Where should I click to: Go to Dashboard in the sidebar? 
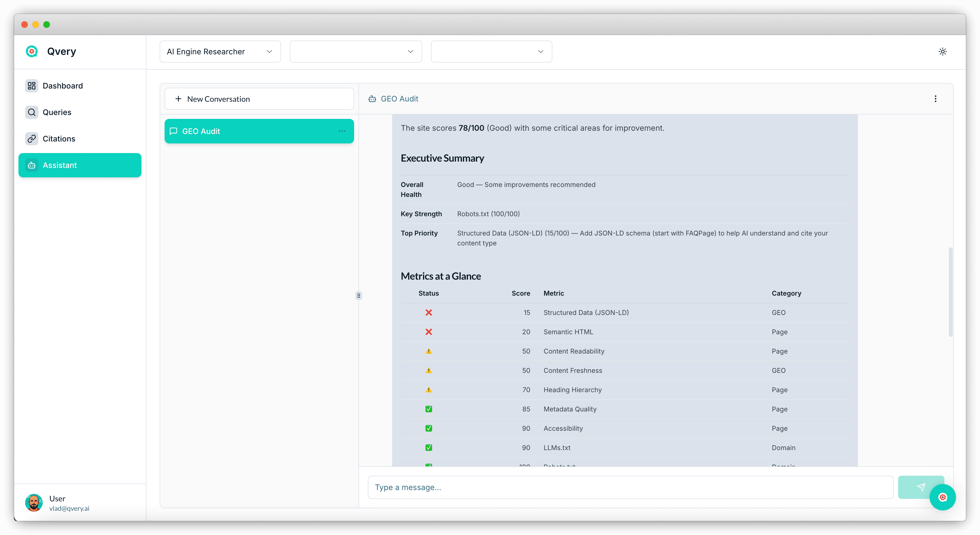coord(63,85)
